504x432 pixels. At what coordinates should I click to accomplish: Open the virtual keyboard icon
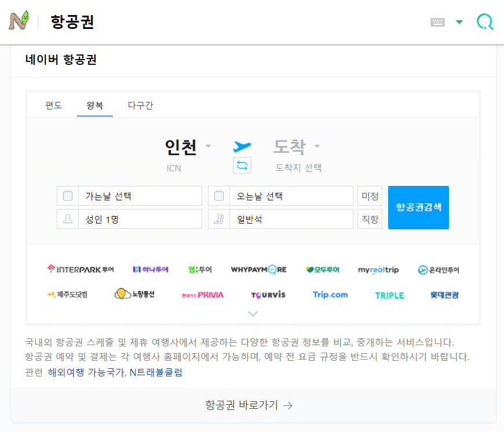pyautogui.click(x=437, y=21)
